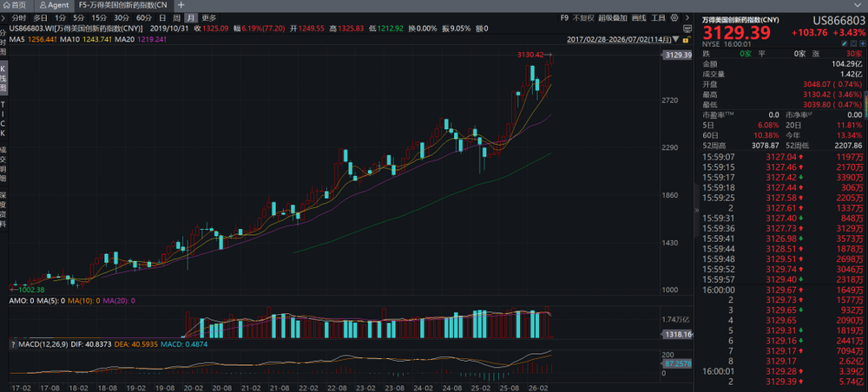Viewport: 868px width, 392px height.
Task: Open a new tab with the plus icon
Action: pos(181,5)
